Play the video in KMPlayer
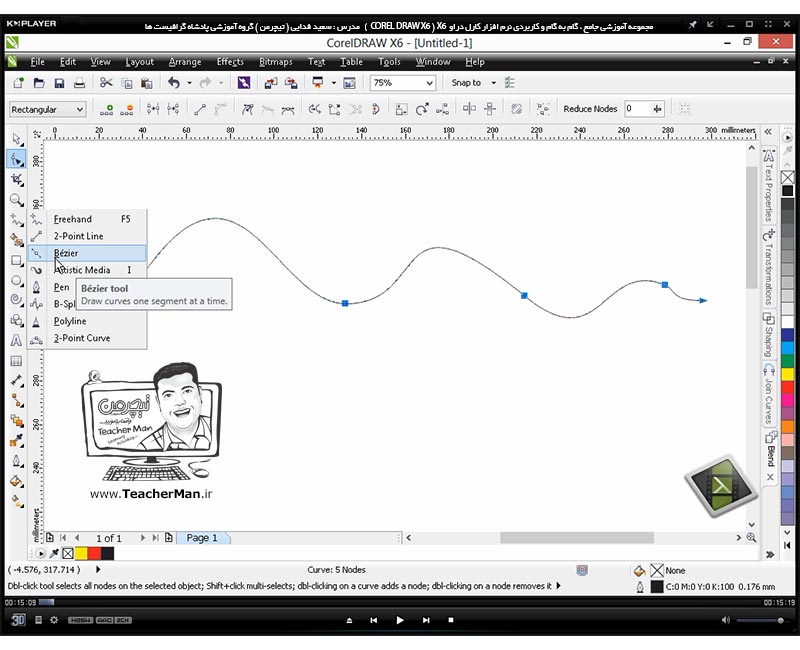This screenshot has width=800, height=650. click(x=399, y=620)
